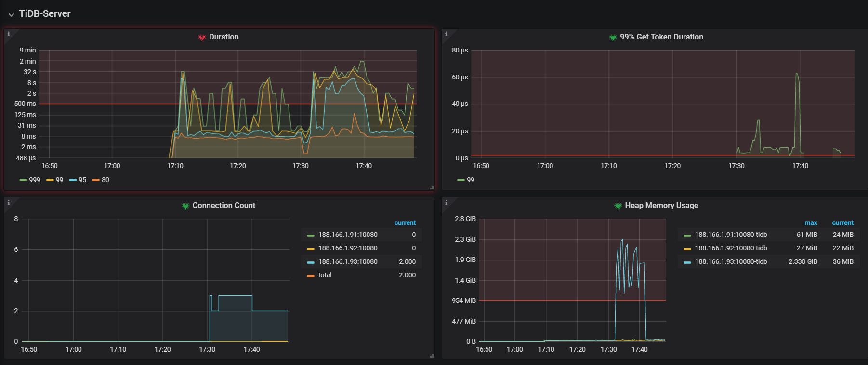Click the green heart beside 99% Get Token Duration

pos(613,38)
